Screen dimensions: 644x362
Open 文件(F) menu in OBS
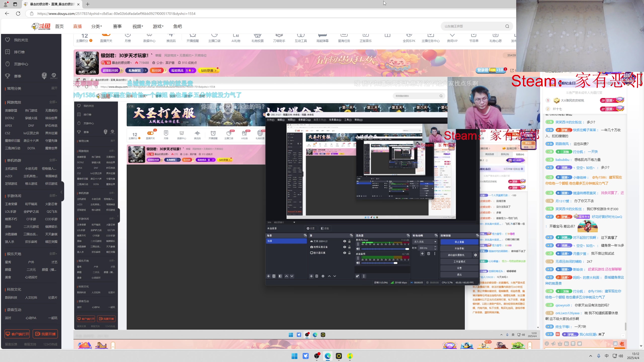(x=270, y=120)
